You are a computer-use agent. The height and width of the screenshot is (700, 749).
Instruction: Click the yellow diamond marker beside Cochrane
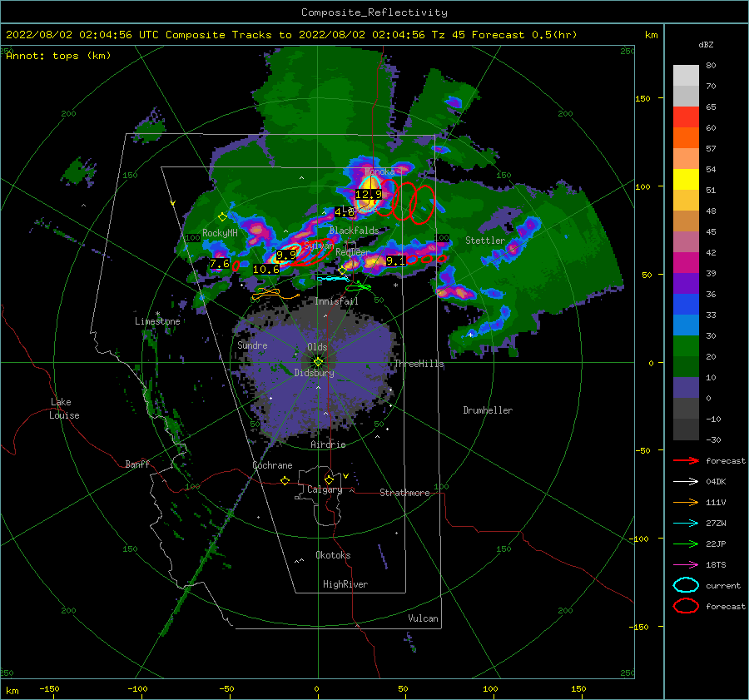(x=285, y=480)
